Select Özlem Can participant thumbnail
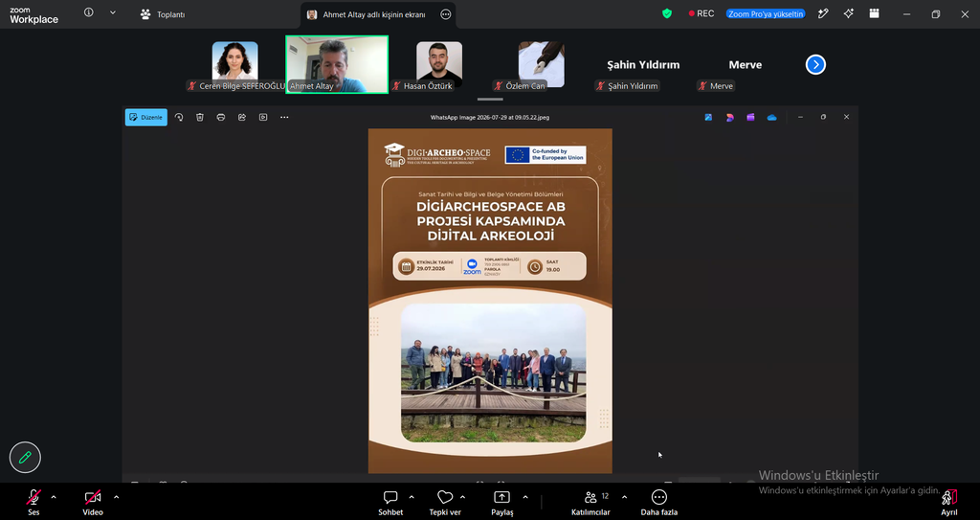This screenshot has width=980, height=520. click(x=542, y=65)
